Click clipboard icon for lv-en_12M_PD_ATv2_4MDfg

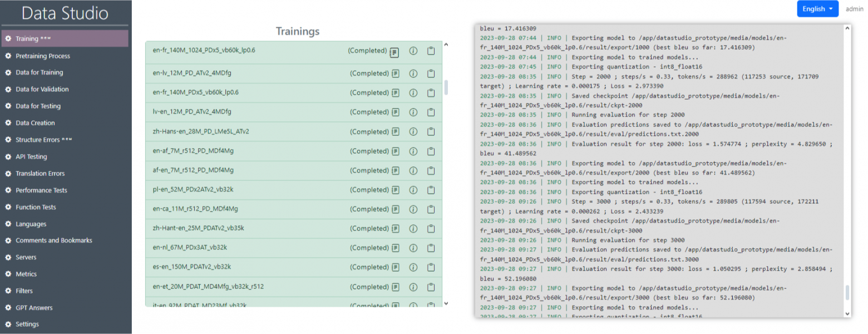(x=431, y=112)
